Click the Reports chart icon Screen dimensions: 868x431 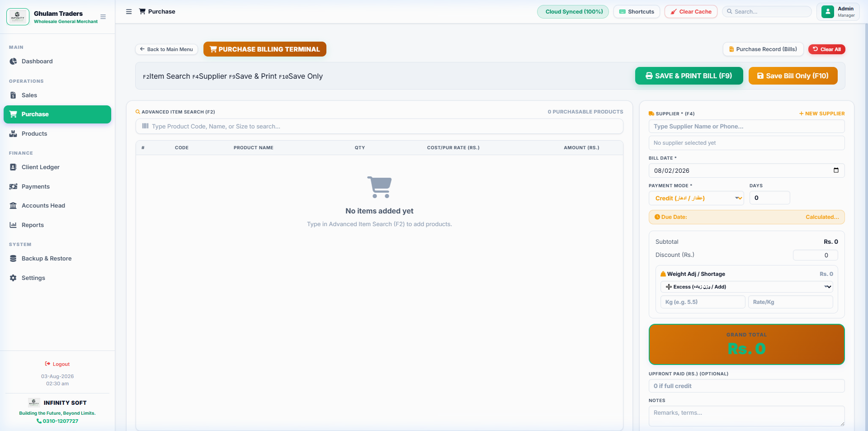click(13, 225)
